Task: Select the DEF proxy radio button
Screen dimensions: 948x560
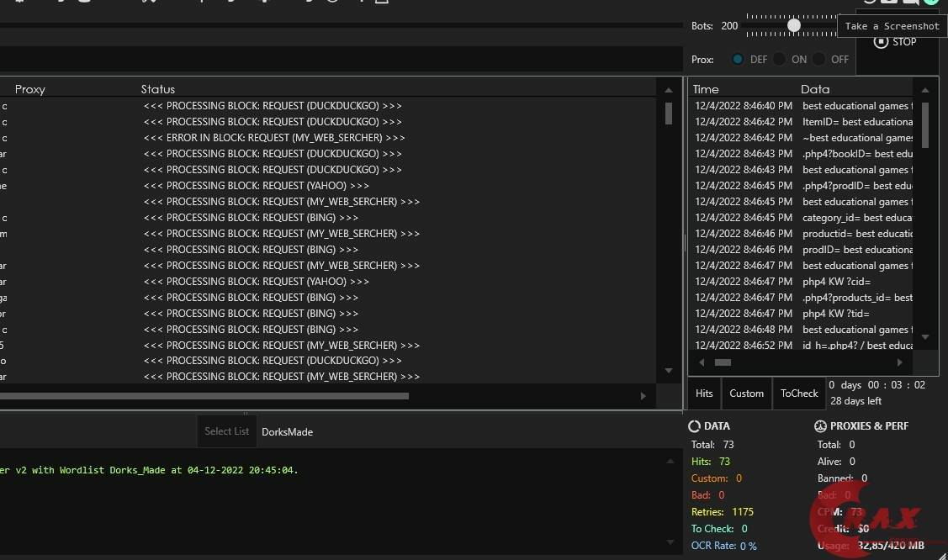Action: 738,60
